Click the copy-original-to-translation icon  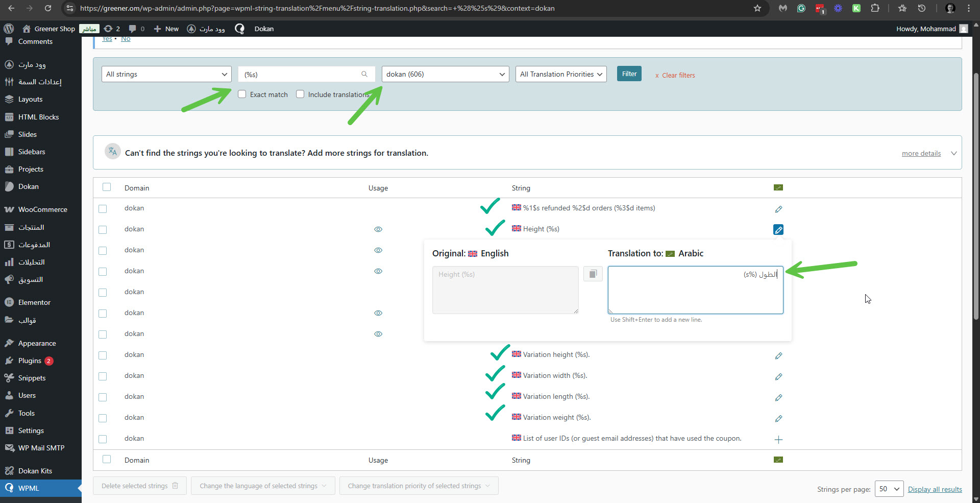click(593, 274)
